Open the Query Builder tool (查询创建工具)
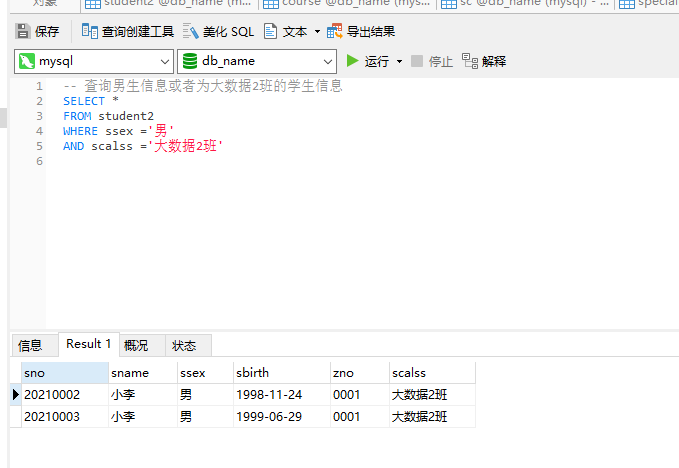679x468 pixels. [x=128, y=31]
